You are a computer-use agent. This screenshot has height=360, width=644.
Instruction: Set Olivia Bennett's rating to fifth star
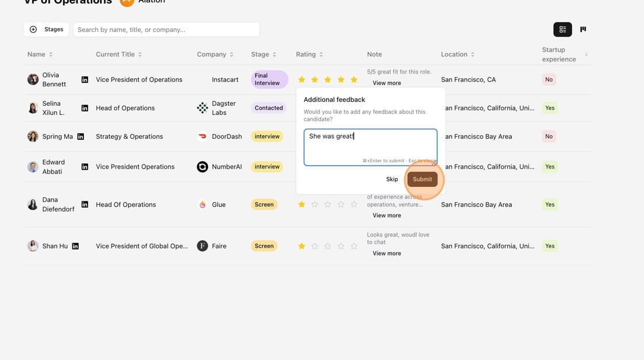tap(354, 80)
